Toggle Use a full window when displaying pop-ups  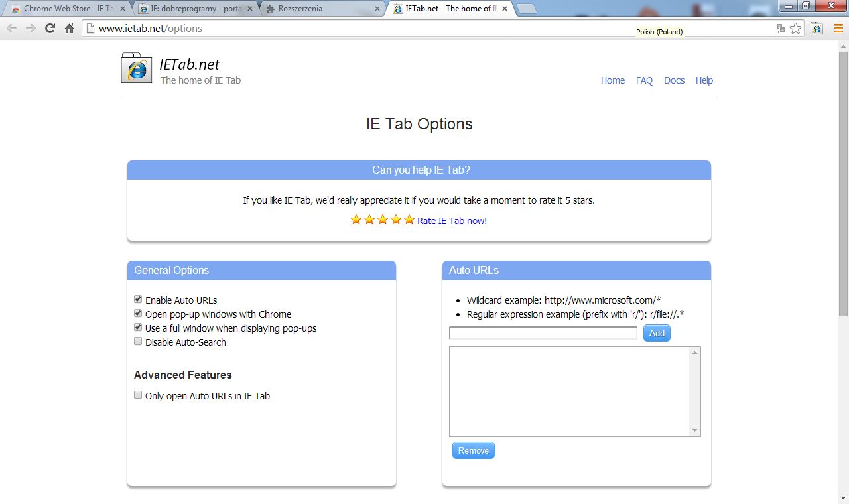tap(138, 328)
